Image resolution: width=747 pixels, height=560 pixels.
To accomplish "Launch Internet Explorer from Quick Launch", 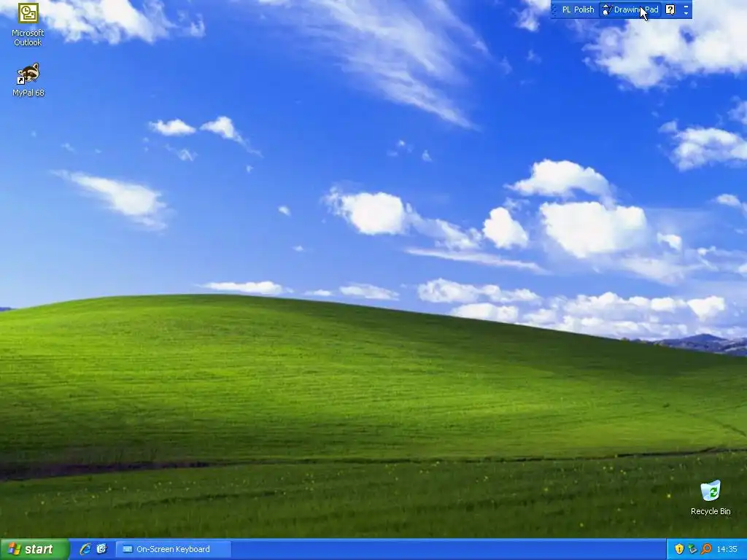I will (85, 549).
